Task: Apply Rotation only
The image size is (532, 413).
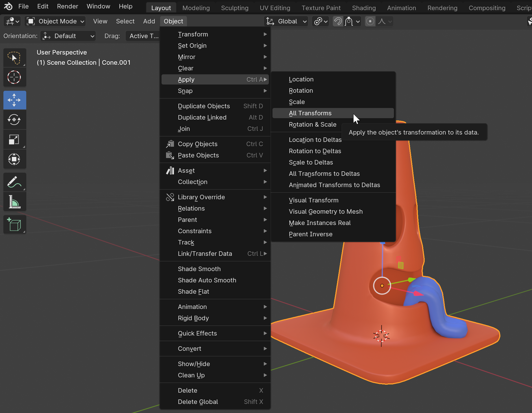Action: (333, 90)
